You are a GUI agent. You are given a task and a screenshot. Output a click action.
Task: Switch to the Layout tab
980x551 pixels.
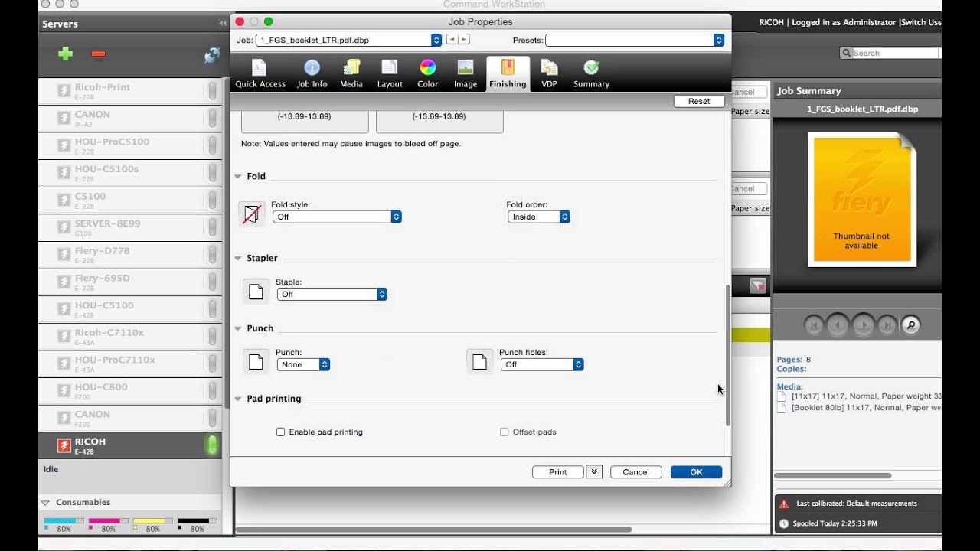(390, 74)
